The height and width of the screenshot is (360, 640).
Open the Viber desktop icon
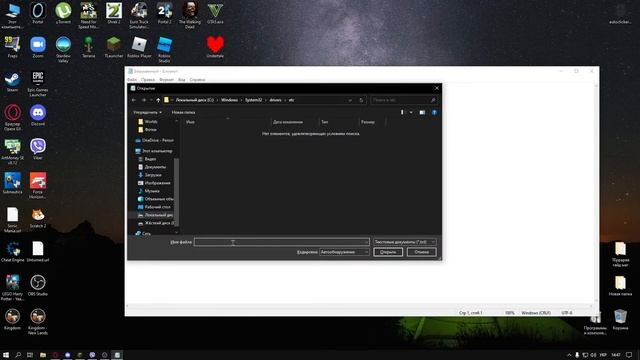point(38,149)
